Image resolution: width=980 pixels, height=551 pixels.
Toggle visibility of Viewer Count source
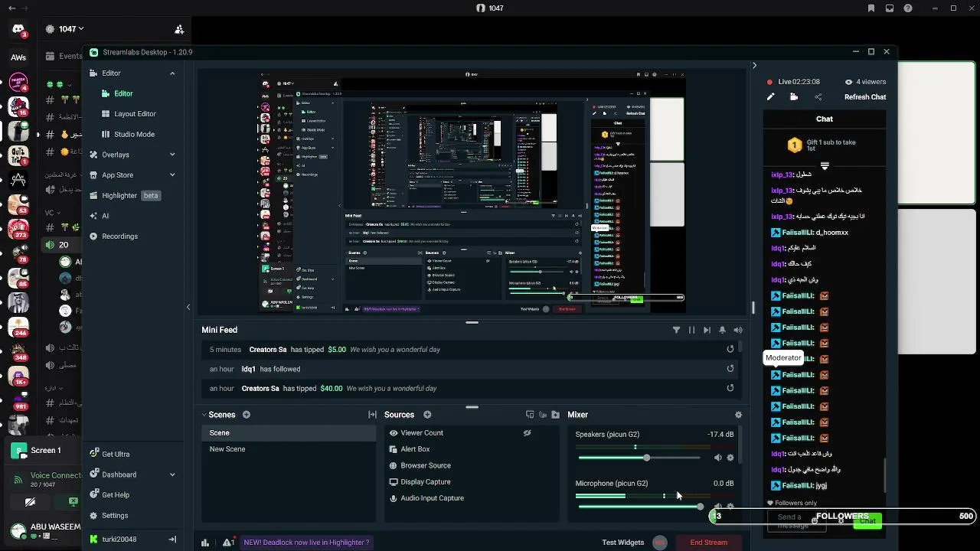(x=527, y=433)
